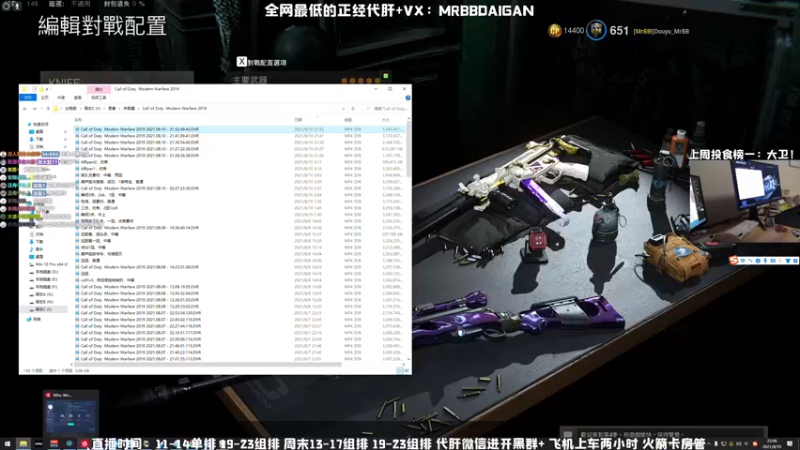Image resolution: width=800 pixels, height=450 pixels.
Task: Click 固态C in the address breadcrumb
Action: [x=92, y=109]
